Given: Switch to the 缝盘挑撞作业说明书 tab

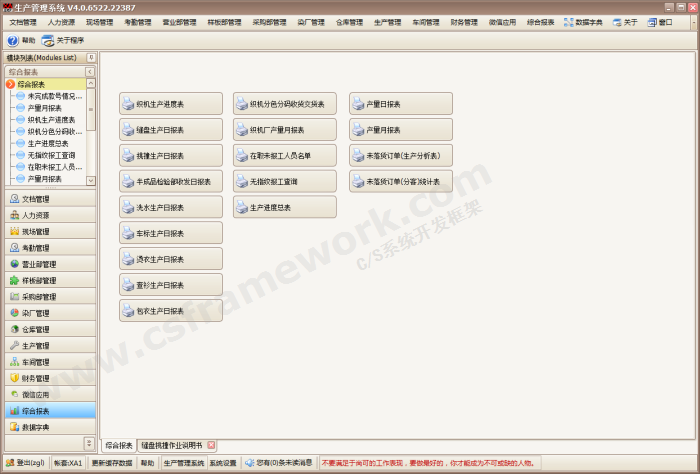Looking at the screenshot, I should tap(171, 445).
